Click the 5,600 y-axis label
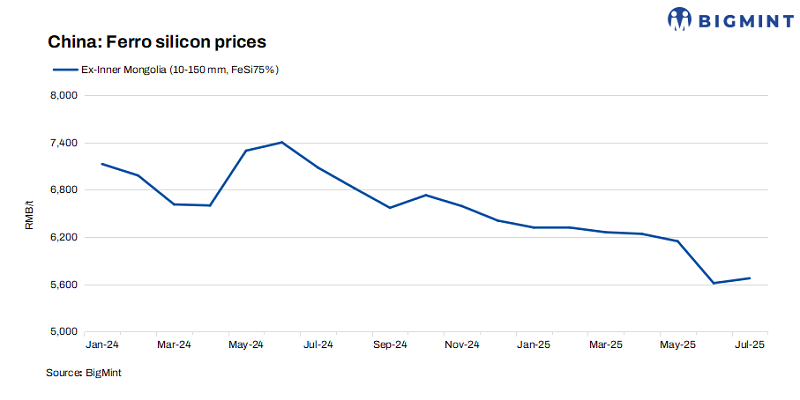The height and width of the screenshot is (400, 800). tap(63, 285)
